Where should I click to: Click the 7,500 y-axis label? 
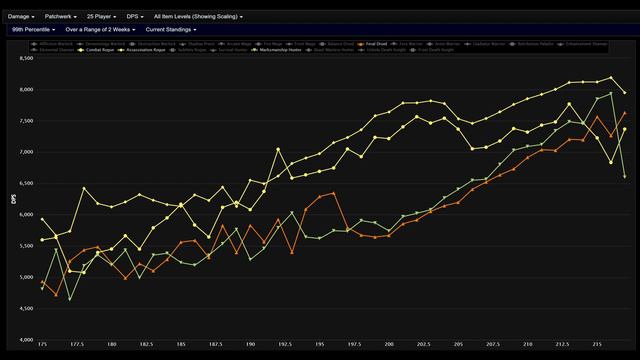click(x=27, y=121)
